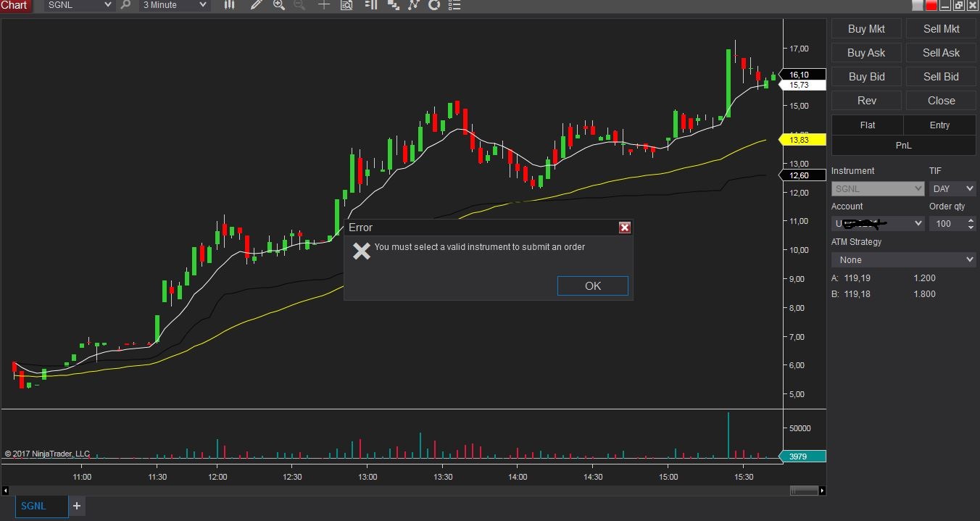Close the Error dialog with red X
Viewport: 980px width, 521px height.
625,228
